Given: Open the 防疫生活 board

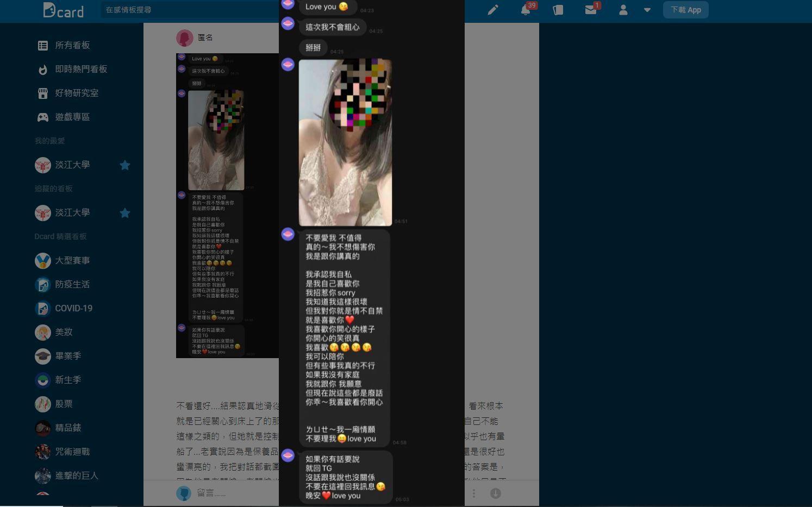Looking at the screenshot, I should (x=72, y=284).
